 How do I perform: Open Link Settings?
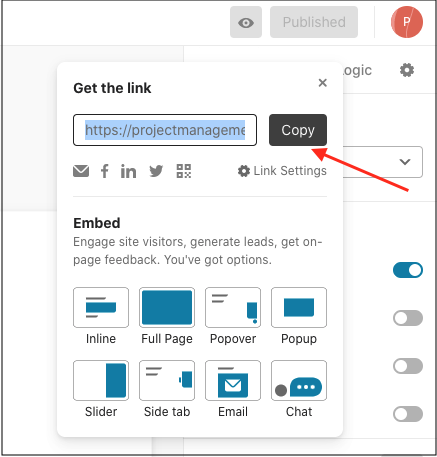point(282,171)
